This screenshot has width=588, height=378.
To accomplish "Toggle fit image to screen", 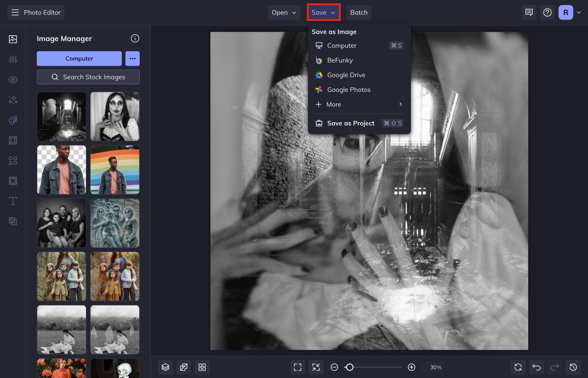I will [316, 367].
